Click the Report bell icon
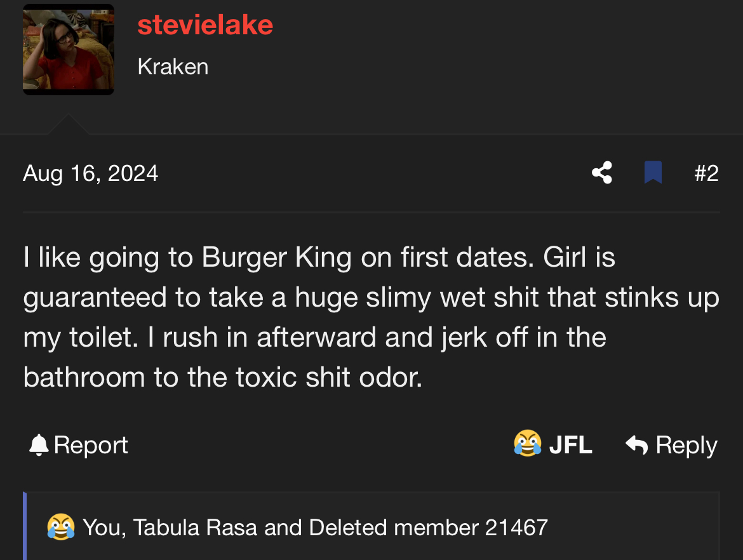Image resolution: width=743 pixels, height=560 pixels. (x=39, y=445)
